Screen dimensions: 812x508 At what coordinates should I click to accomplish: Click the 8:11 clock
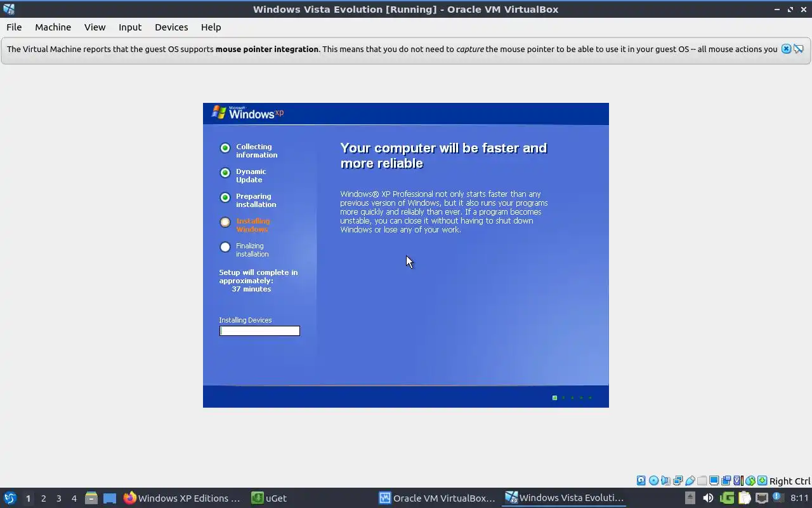[x=799, y=498]
